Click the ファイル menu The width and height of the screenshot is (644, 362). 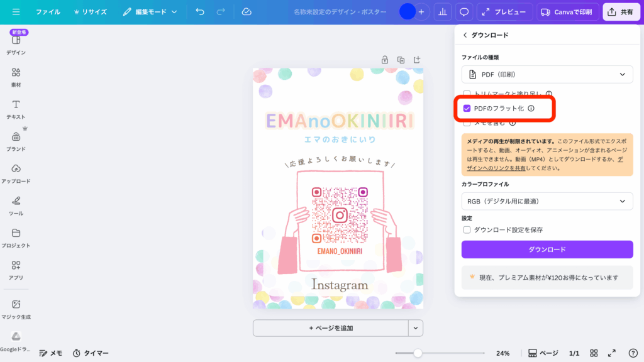[x=48, y=11]
